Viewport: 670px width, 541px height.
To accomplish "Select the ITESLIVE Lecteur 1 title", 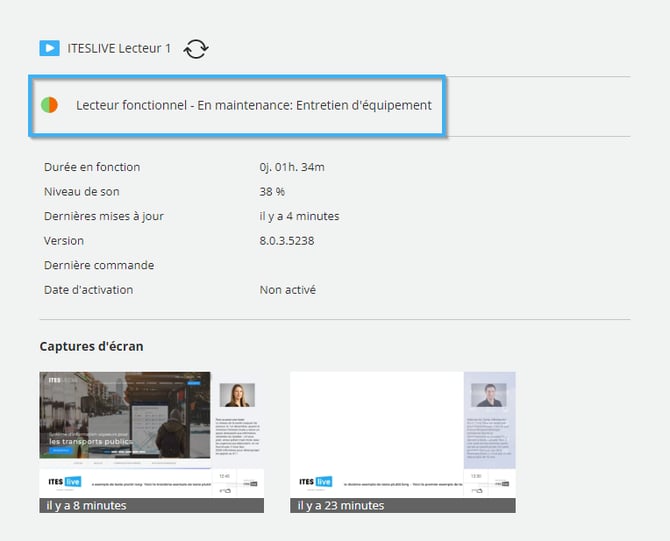I will click(x=119, y=48).
